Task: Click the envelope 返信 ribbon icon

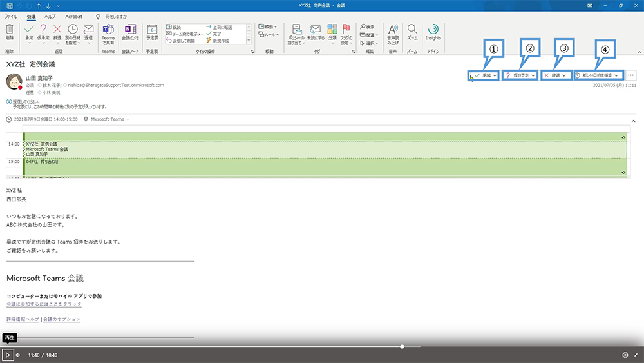Action: tap(88, 30)
